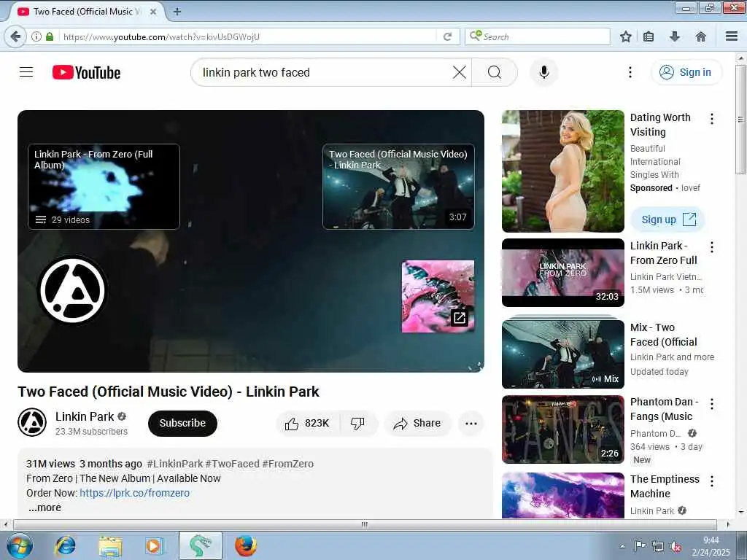Click the YouTube logo to go home
747x560 pixels.
pyautogui.click(x=86, y=72)
